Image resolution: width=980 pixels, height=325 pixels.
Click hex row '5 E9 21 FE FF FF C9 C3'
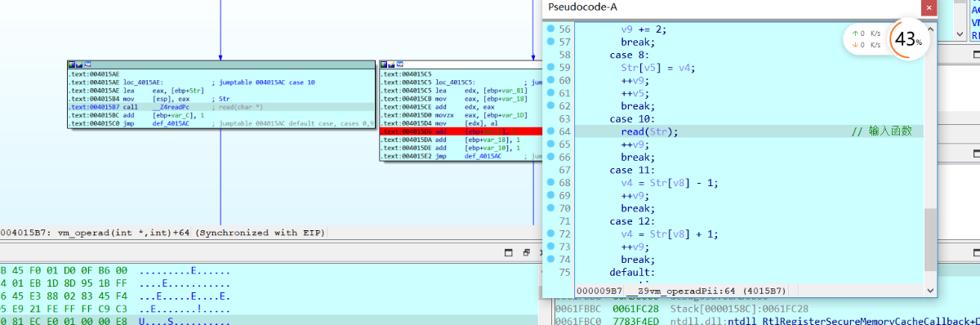64,309
